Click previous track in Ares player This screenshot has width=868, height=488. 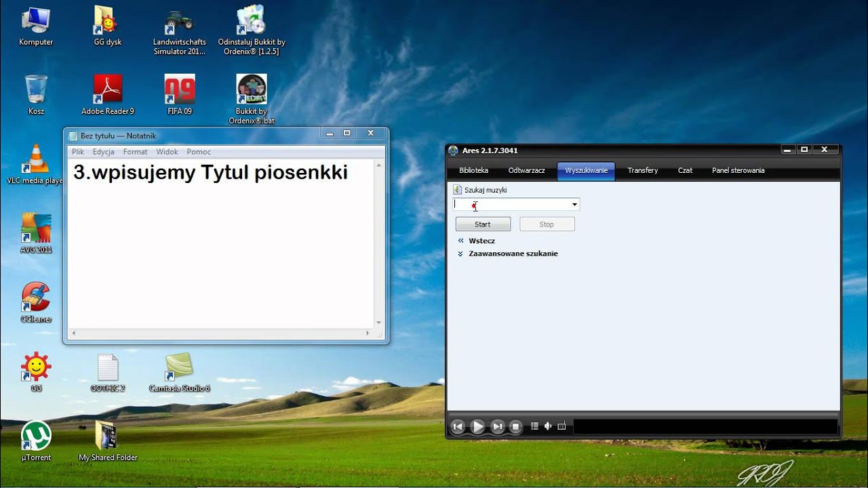(x=458, y=426)
